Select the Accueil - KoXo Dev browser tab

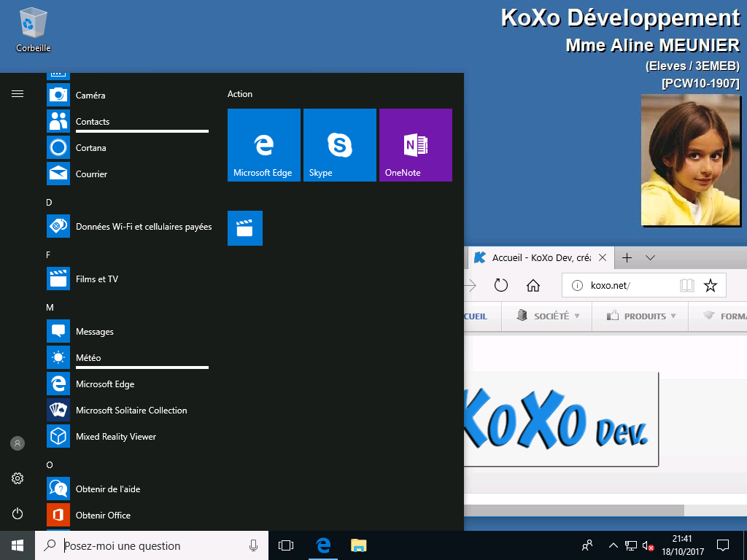[541, 257]
